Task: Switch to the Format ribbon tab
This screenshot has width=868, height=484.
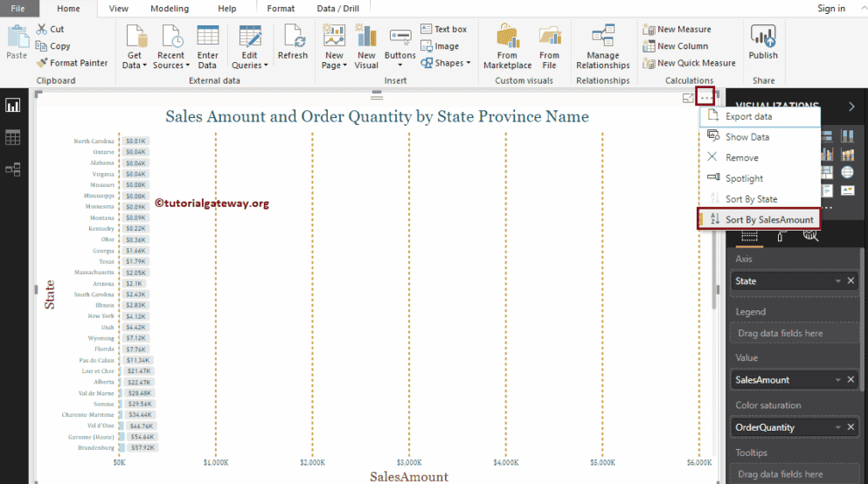Action: pyautogui.click(x=281, y=8)
